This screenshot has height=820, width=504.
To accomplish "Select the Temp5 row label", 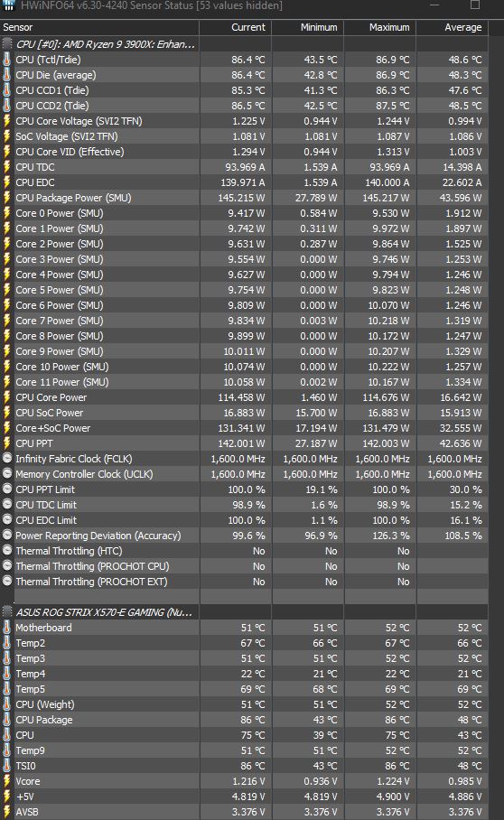I will click(x=31, y=689).
